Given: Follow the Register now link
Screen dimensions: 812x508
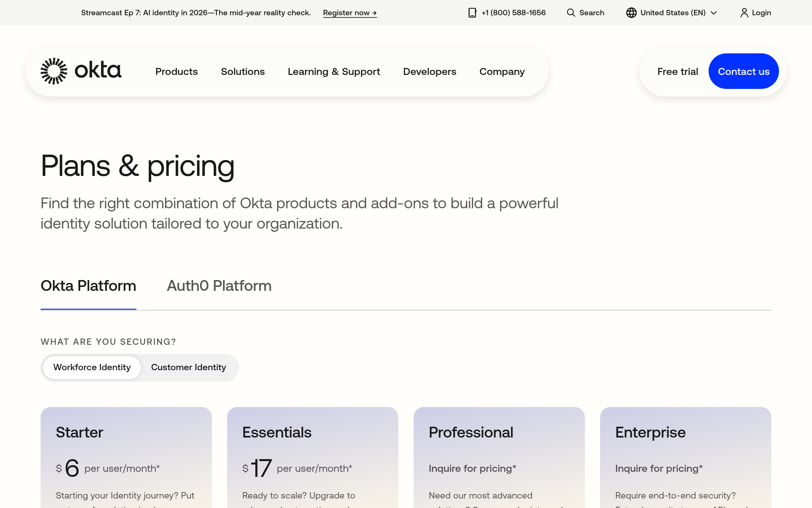Looking at the screenshot, I should click(x=350, y=13).
